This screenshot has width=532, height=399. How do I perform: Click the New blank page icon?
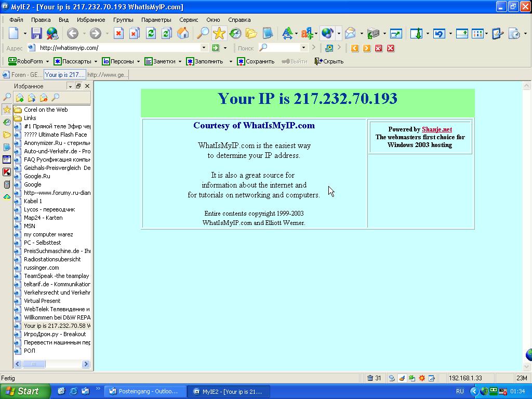[14, 33]
